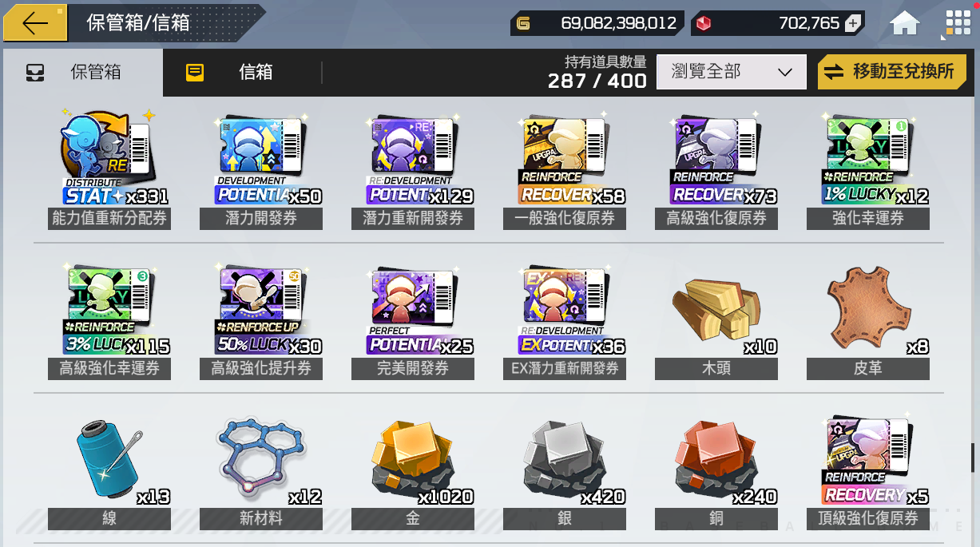Open the home screen icon
This screenshot has height=547, width=980.
[x=905, y=23]
